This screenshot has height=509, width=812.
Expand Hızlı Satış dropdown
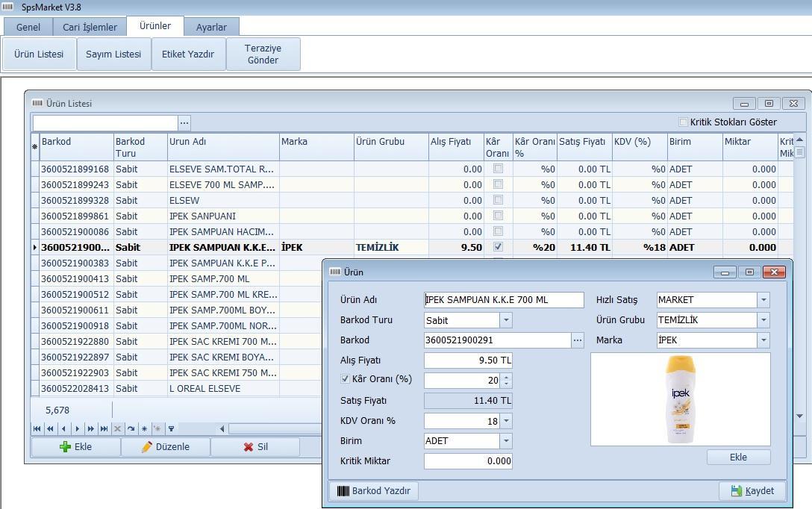[x=763, y=300]
